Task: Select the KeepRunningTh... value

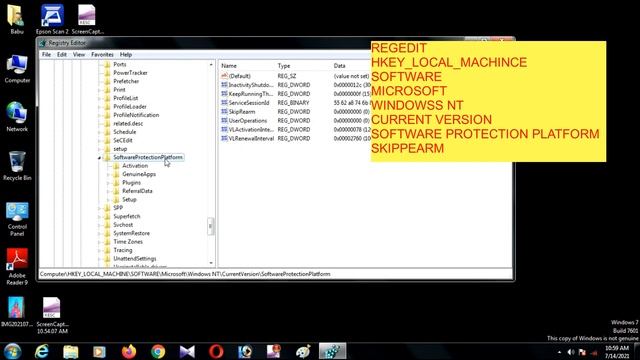Action: pos(251,94)
